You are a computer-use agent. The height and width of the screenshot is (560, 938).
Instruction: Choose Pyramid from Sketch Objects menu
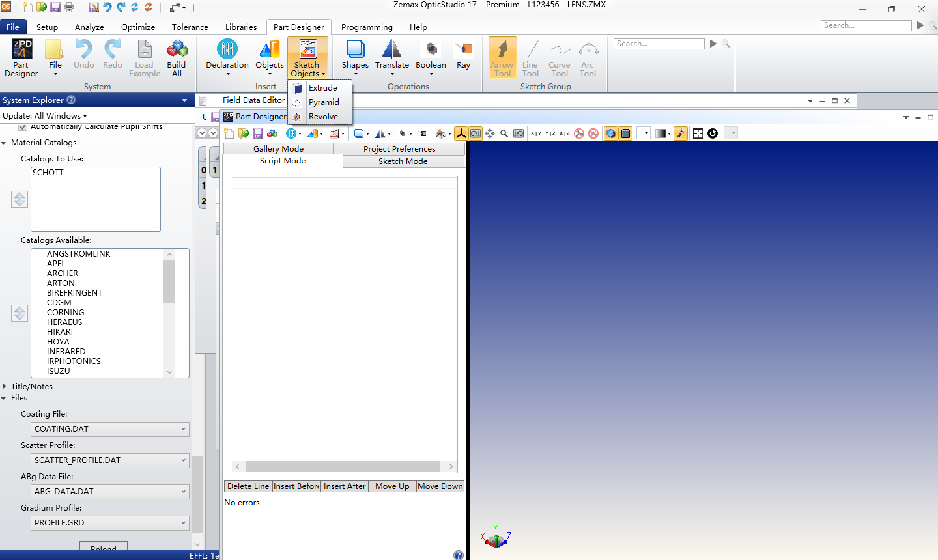319,102
